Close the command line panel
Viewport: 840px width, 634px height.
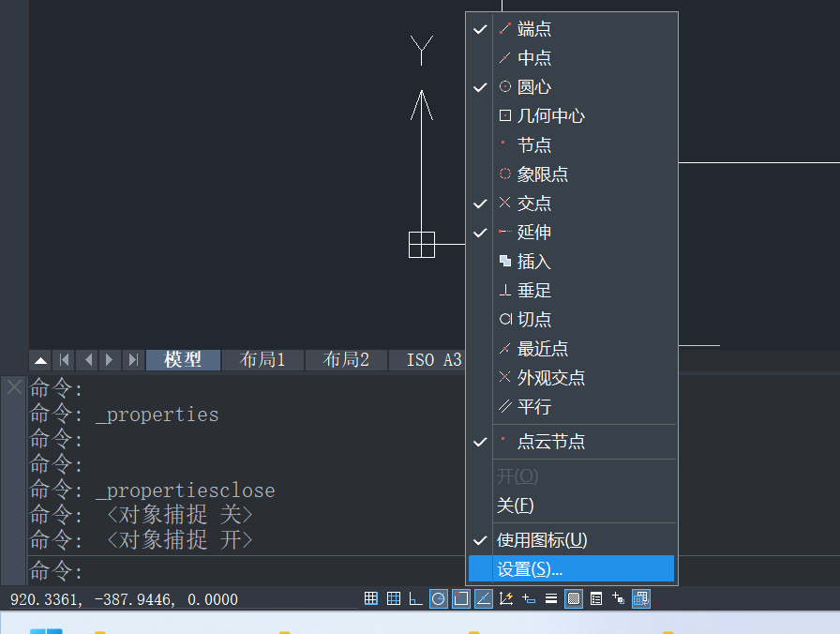[14, 385]
